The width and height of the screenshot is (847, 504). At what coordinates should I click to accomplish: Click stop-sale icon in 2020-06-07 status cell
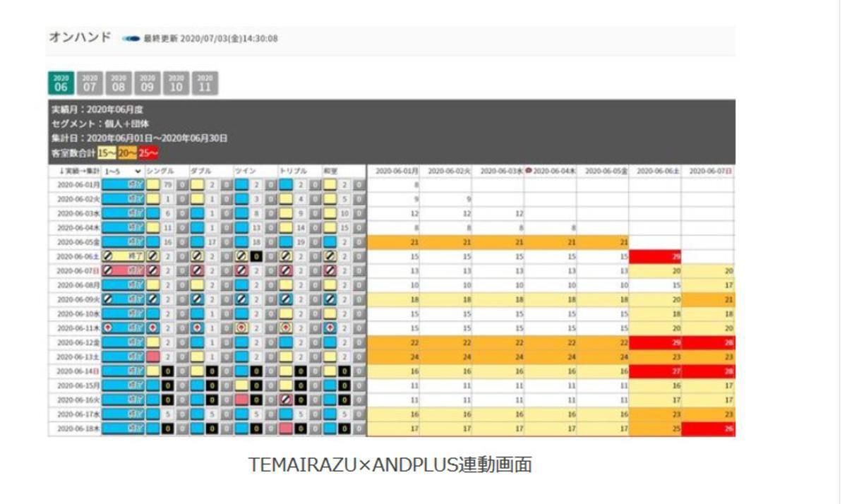108,271
